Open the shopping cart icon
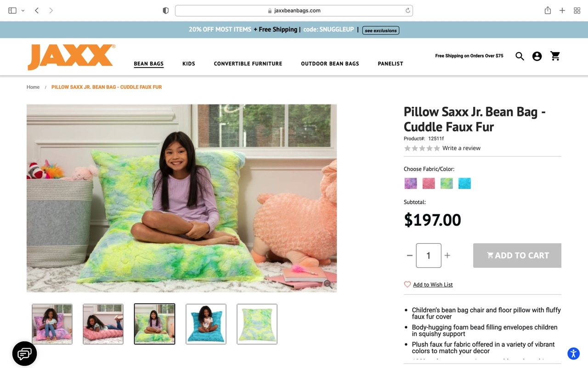 coord(555,56)
